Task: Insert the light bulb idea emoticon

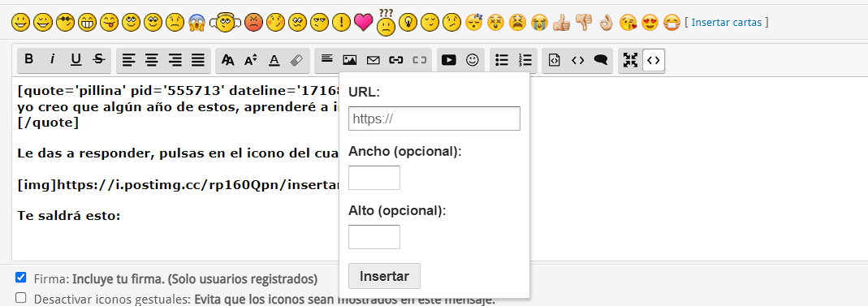Action: (408, 23)
